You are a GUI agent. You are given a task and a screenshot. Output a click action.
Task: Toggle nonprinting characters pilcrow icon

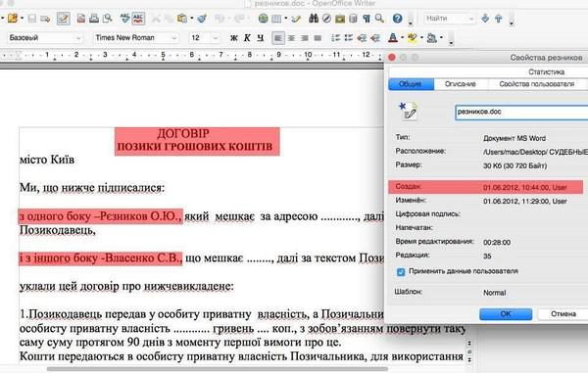pyautogui.click(x=366, y=19)
